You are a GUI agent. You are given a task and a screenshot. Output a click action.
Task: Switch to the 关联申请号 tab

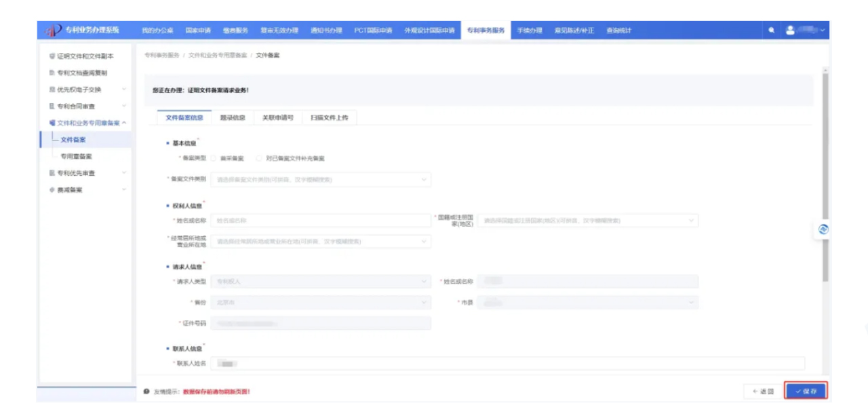click(x=278, y=117)
